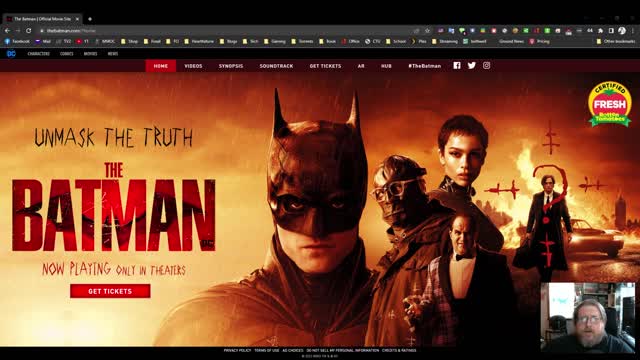Open the SOUNDTRACK nav item
This screenshot has width=640, height=360.
click(x=276, y=66)
